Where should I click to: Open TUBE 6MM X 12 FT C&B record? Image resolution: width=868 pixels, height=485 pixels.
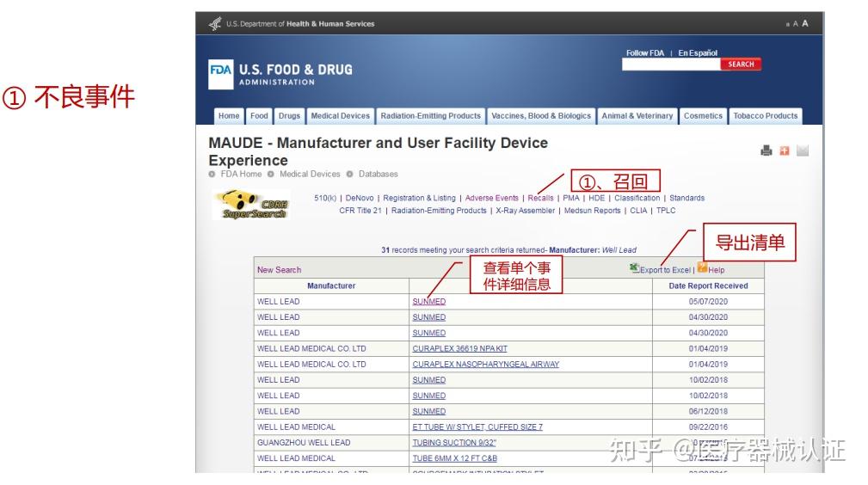(454, 458)
